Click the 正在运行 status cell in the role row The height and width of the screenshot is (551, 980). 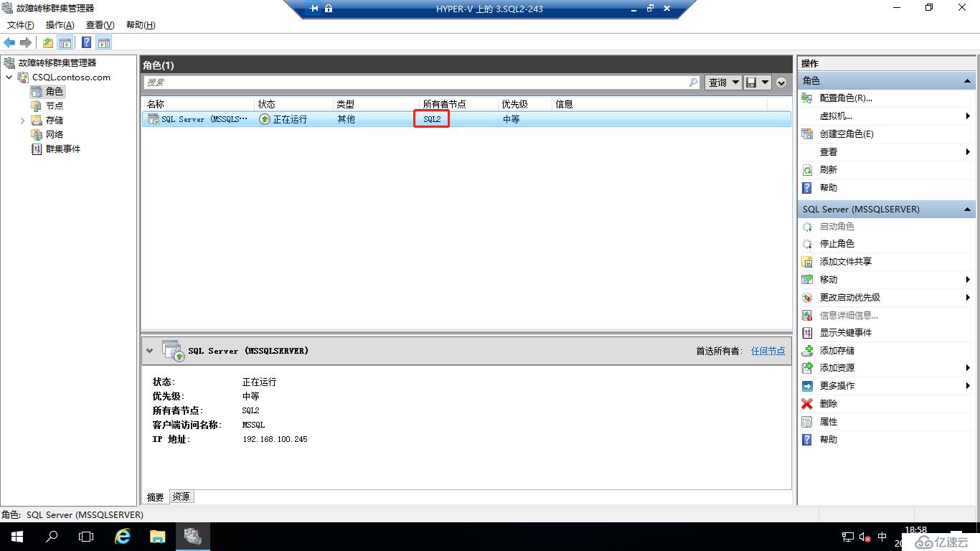click(x=290, y=119)
